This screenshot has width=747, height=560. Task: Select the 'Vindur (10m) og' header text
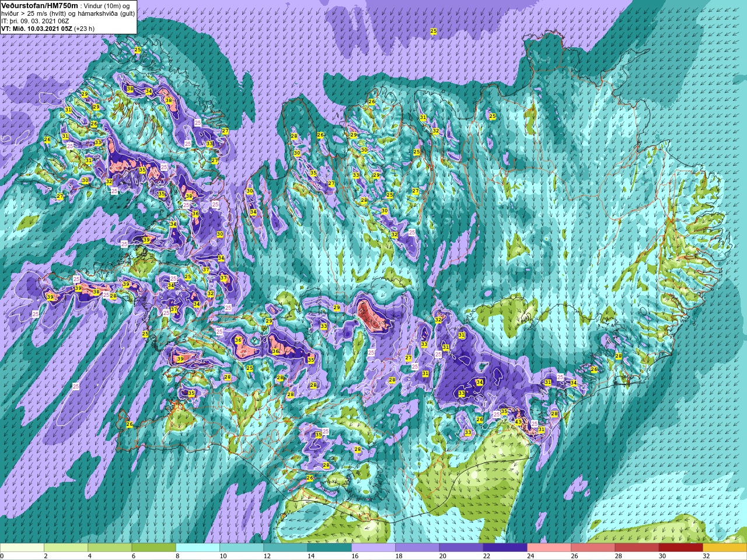[x=107, y=6]
